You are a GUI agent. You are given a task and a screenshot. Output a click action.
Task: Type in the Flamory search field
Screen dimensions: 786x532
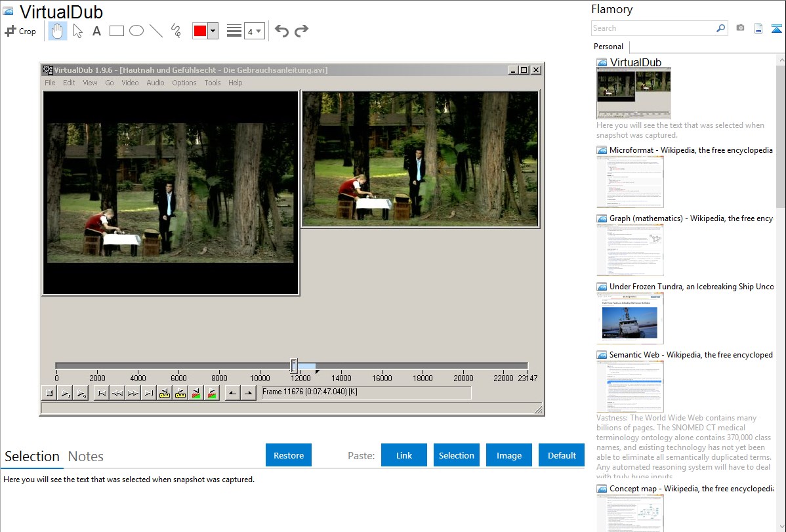(x=653, y=28)
